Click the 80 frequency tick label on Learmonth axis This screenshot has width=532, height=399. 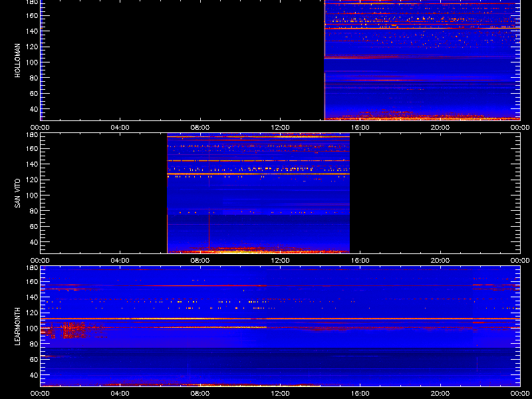[35, 344]
